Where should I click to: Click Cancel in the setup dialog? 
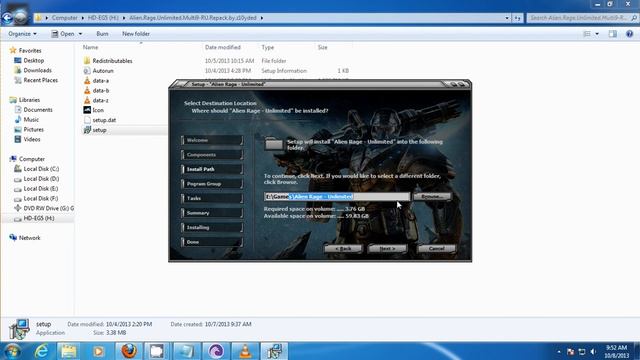pyautogui.click(x=436, y=248)
